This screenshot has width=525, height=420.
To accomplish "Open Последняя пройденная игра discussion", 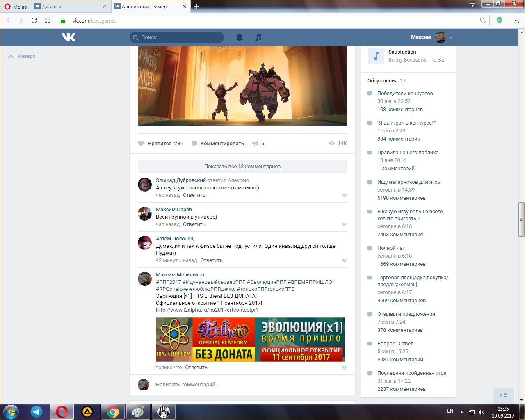I will click(412, 373).
